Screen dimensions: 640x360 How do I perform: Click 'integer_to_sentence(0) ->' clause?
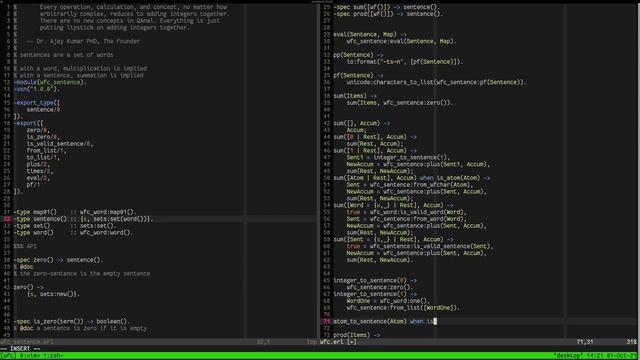point(375,280)
